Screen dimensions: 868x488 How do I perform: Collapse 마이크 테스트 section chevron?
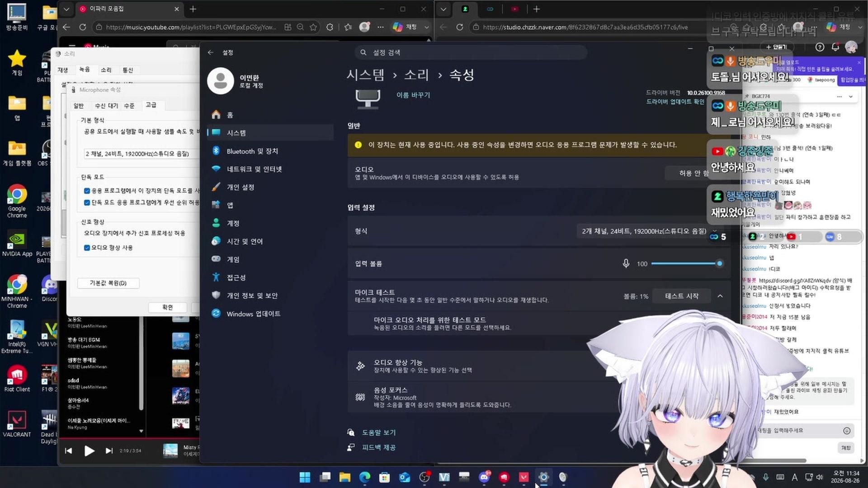[720, 296]
